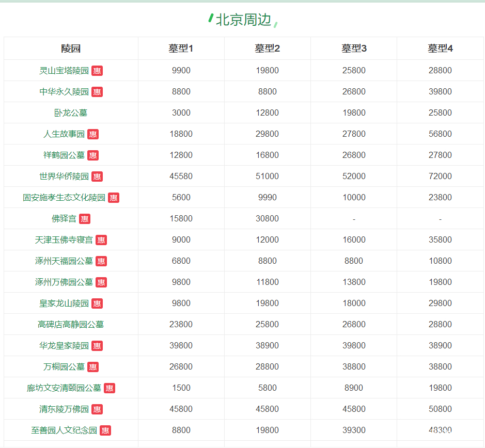Select price 23800 in 高碑店高静园公墓 row
Screen dimensions: 485x448
click(181, 324)
